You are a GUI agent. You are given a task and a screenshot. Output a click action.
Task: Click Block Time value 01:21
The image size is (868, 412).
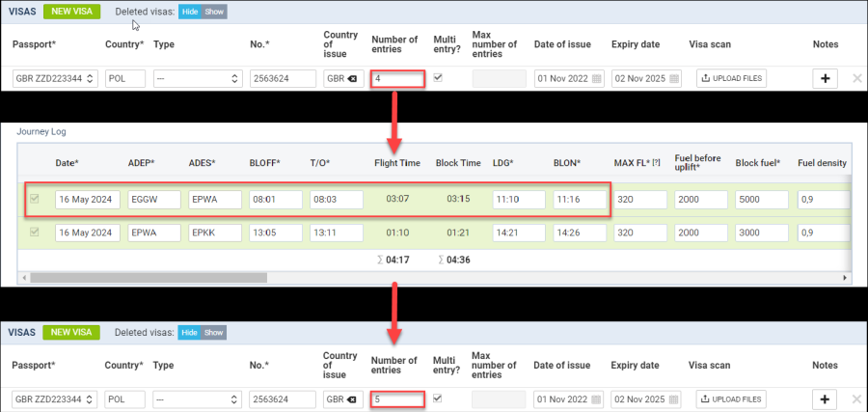pos(458,233)
